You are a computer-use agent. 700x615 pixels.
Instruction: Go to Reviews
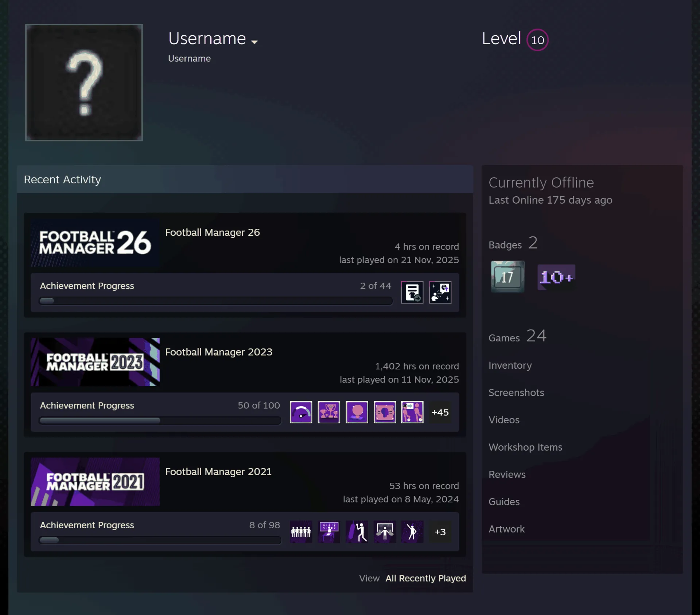[507, 474]
